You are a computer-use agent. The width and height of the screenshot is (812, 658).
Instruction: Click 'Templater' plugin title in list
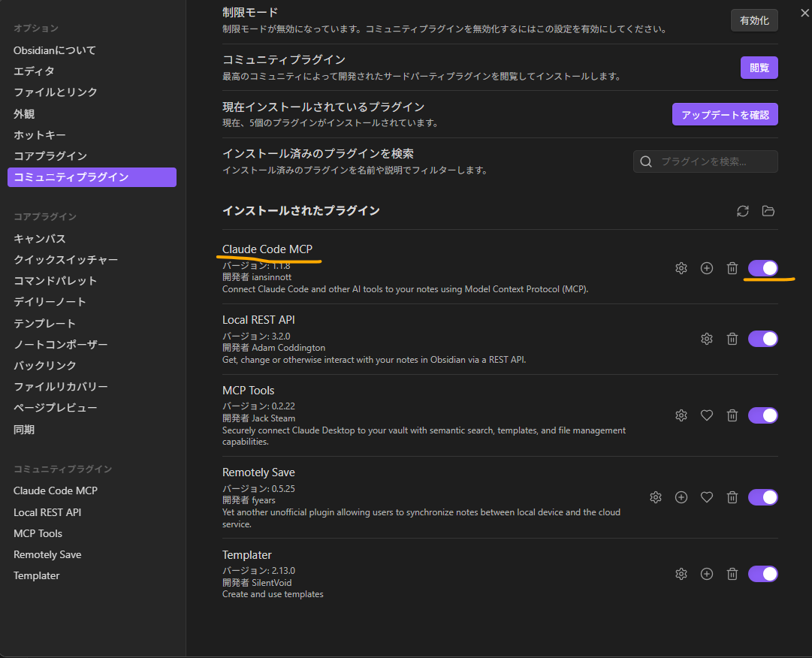point(246,555)
